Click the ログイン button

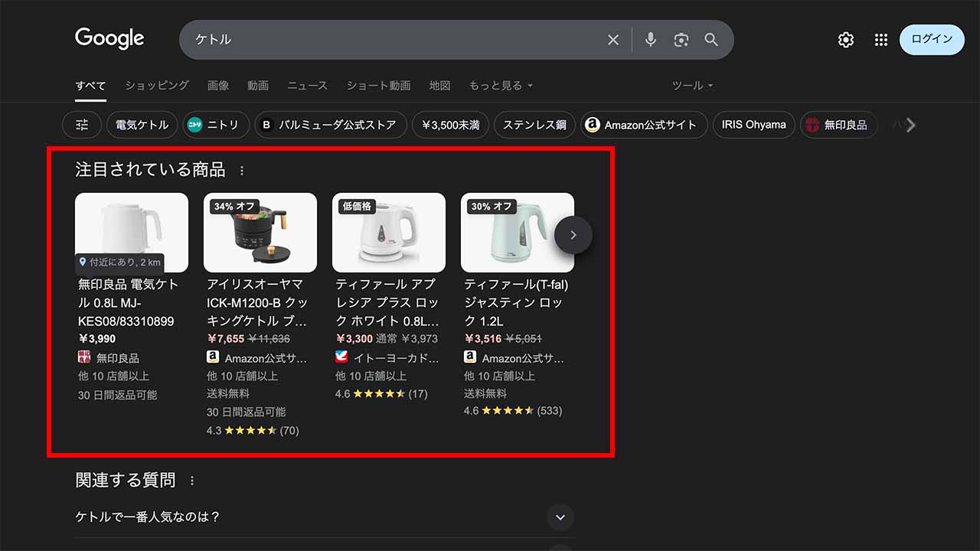(932, 40)
